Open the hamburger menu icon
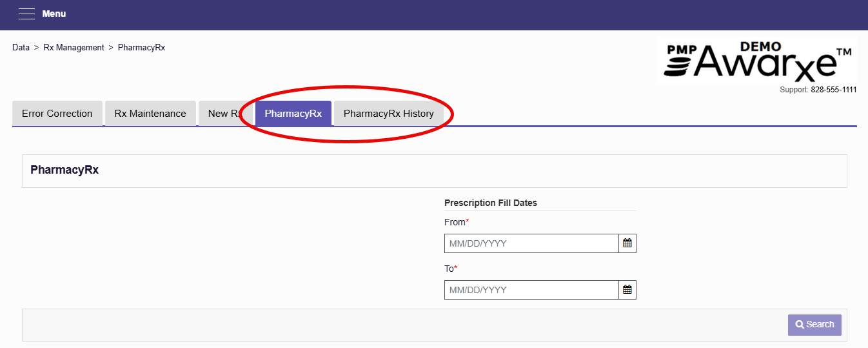 [x=26, y=14]
